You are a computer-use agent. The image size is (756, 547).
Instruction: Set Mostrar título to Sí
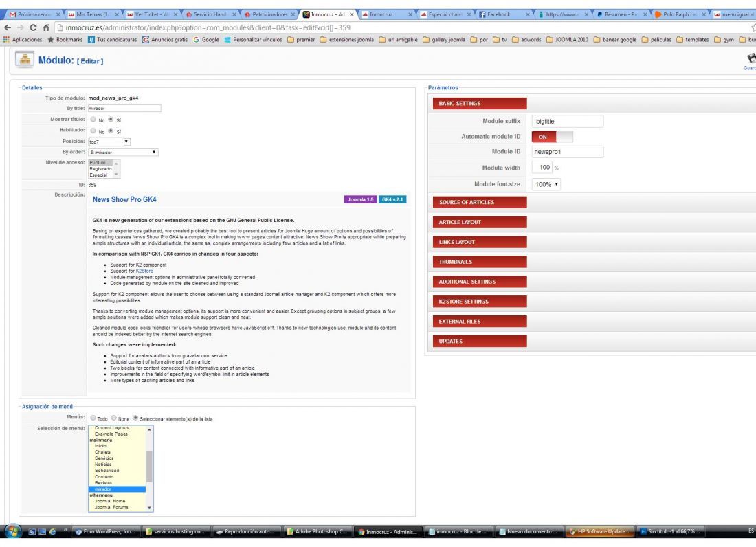[111, 120]
